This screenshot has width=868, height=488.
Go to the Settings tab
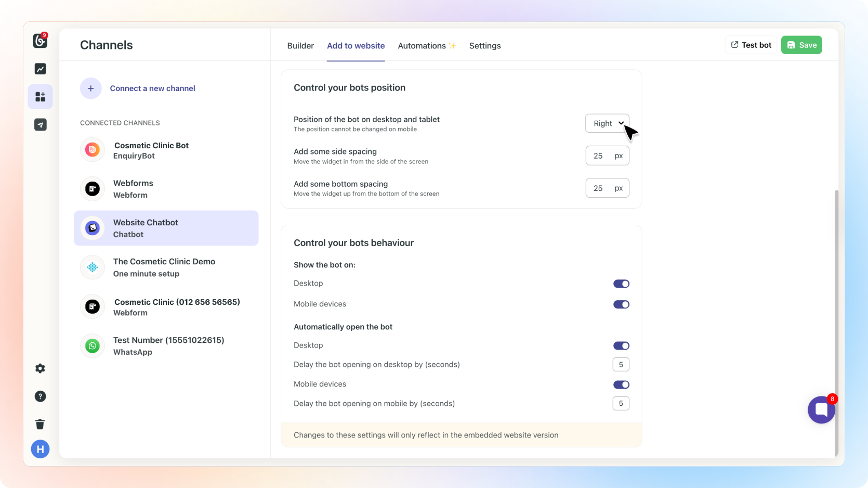point(485,46)
